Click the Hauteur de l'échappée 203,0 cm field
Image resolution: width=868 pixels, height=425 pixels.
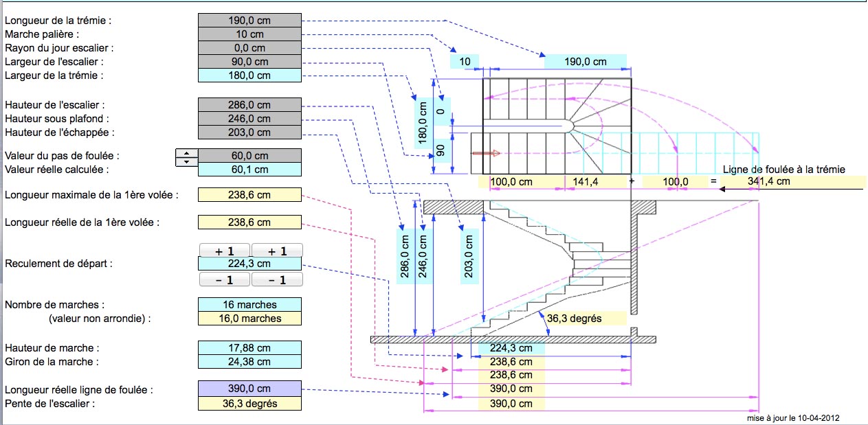[x=249, y=133]
